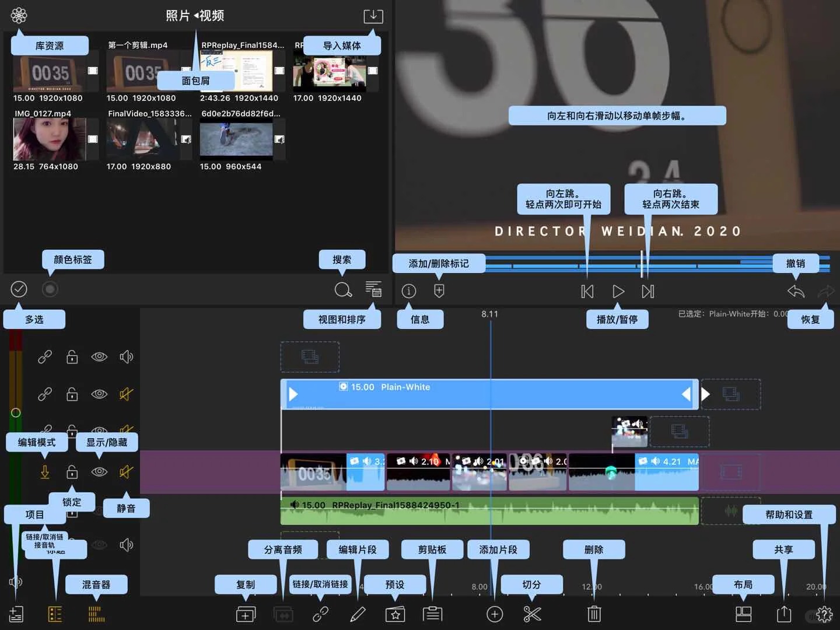This screenshot has width=840, height=630.
Task: Add a clip with the plus icon
Action: pyautogui.click(x=495, y=614)
